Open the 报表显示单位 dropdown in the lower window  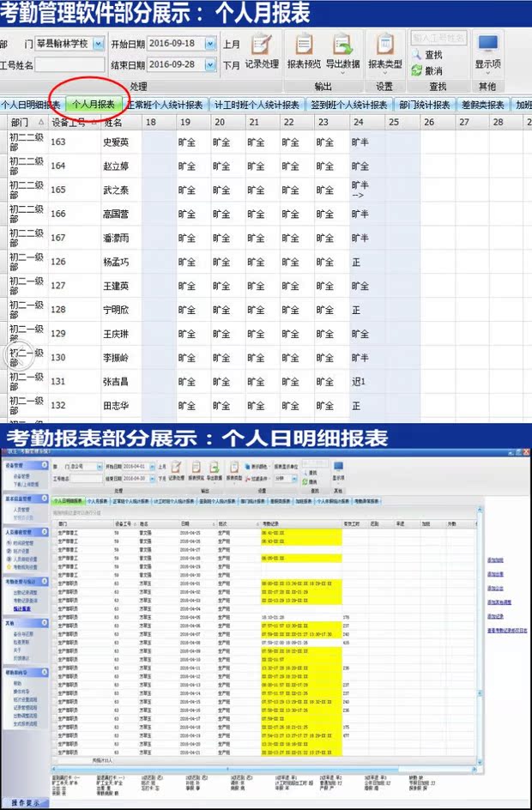click(x=294, y=479)
